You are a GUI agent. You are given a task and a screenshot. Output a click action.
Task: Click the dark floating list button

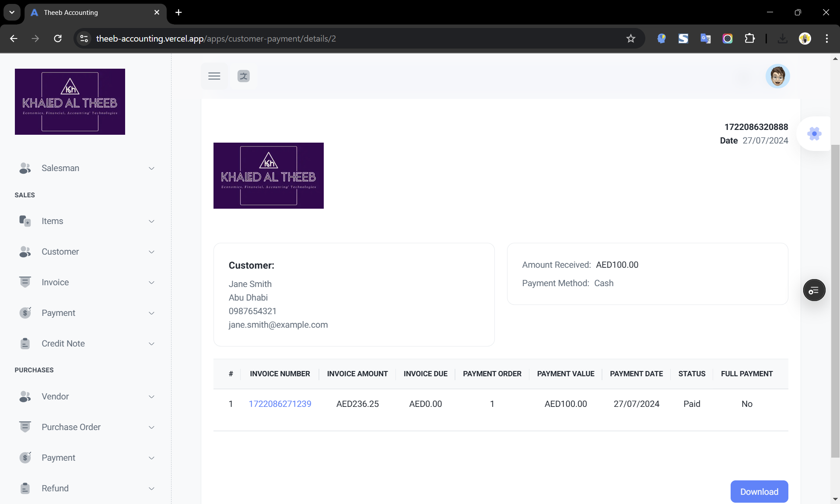(x=814, y=290)
